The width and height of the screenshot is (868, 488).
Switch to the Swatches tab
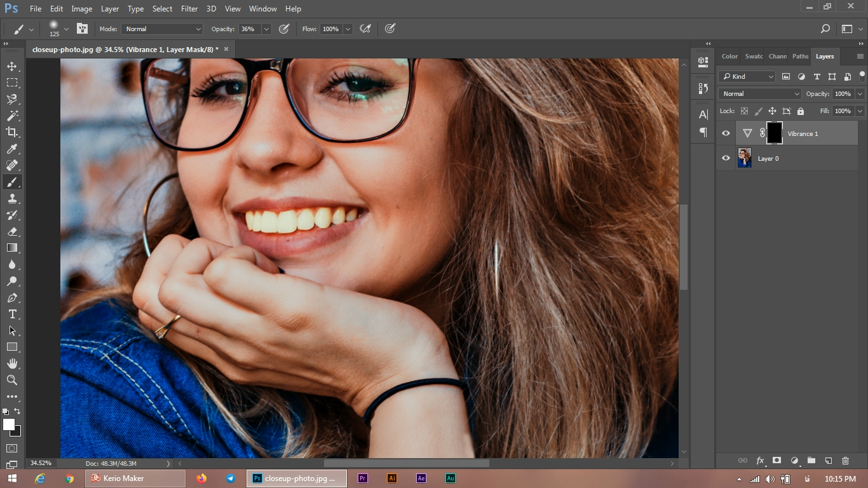(754, 56)
